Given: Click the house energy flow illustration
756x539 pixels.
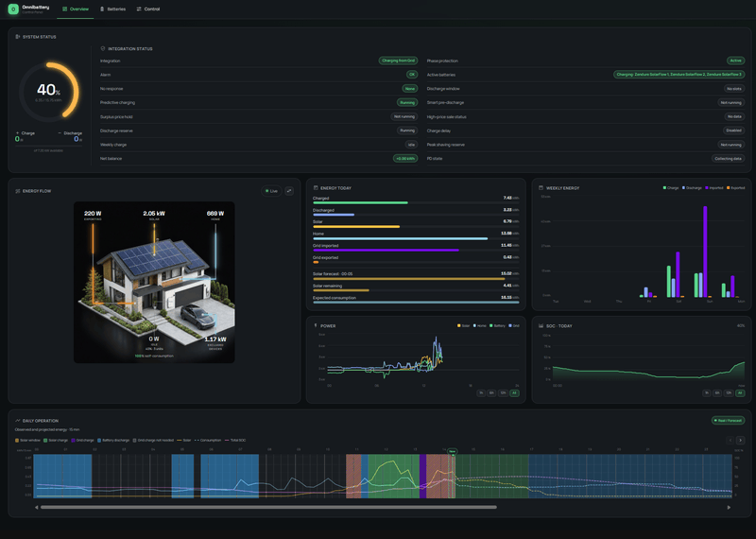Looking at the screenshot, I should pos(154,283).
